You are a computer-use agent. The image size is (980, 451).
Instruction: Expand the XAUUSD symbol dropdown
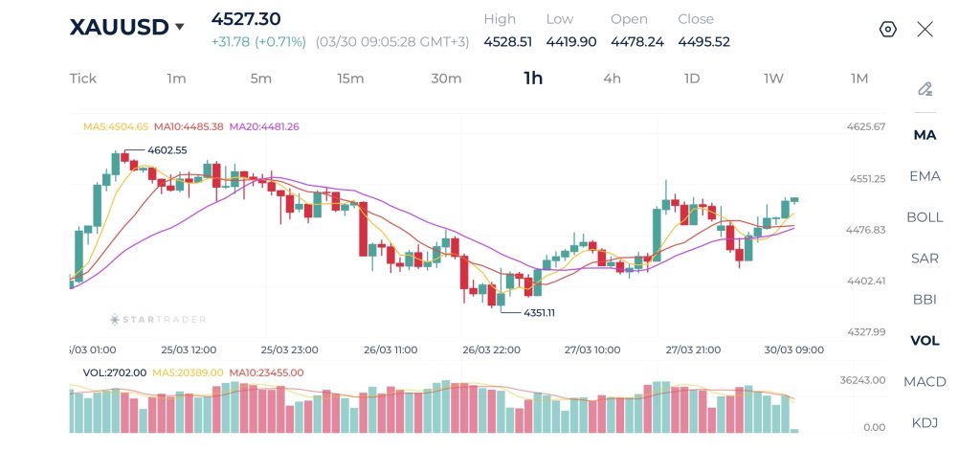[x=179, y=27]
